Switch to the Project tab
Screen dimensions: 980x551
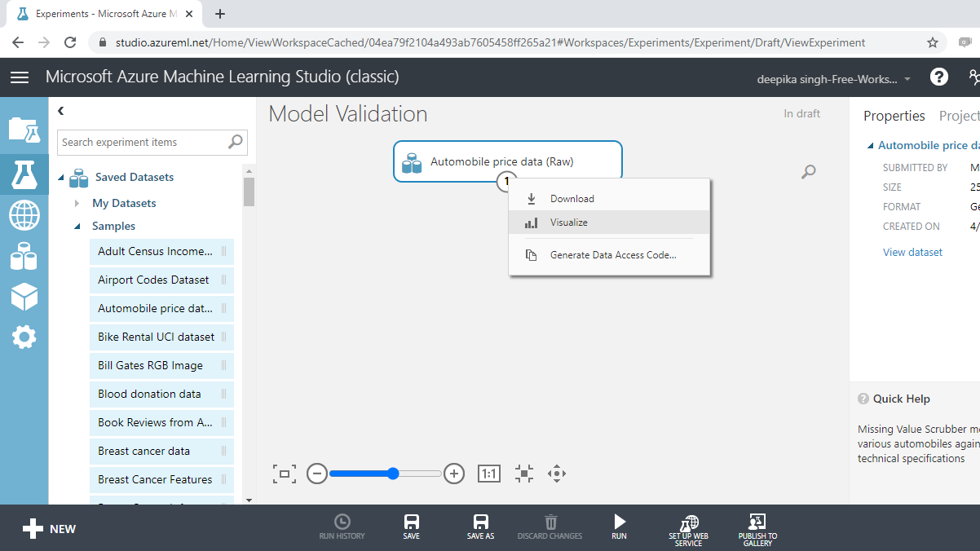[x=960, y=116]
